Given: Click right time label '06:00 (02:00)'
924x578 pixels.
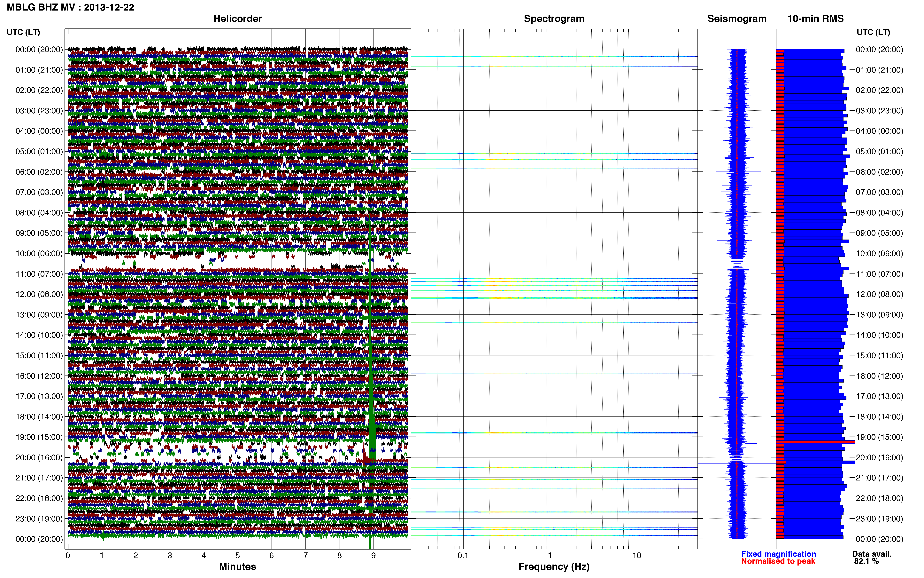Looking at the screenshot, I should 879,172.
